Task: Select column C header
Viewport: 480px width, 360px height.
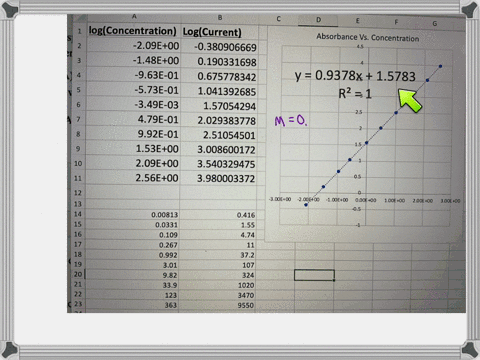Action: (278, 19)
